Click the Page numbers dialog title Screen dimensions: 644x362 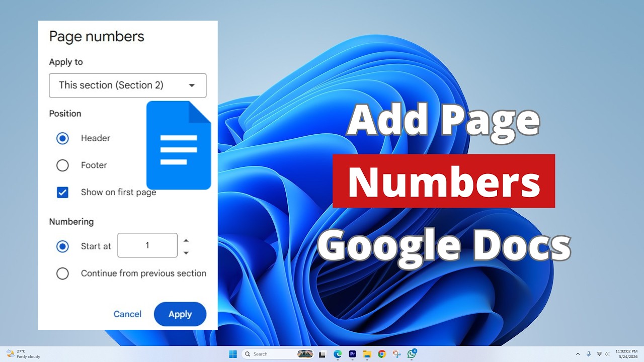pyautogui.click(x=97, y=37)
